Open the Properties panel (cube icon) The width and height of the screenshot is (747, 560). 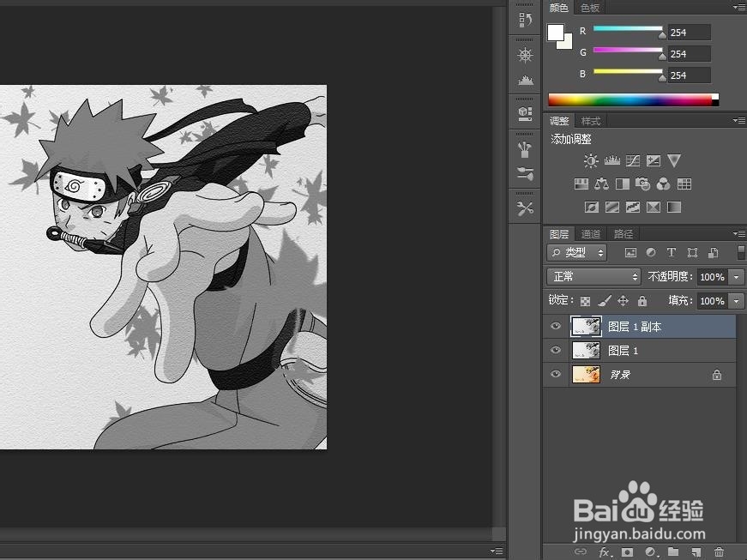pos(525,113)
